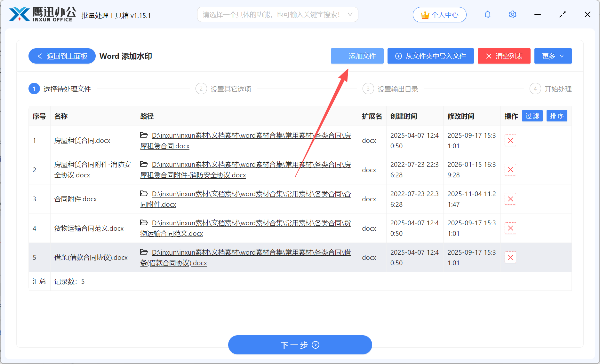600x364 pixels.
Task: Open folder icon for 房屋租赁合同.docx path
Action: pos(144,135)
